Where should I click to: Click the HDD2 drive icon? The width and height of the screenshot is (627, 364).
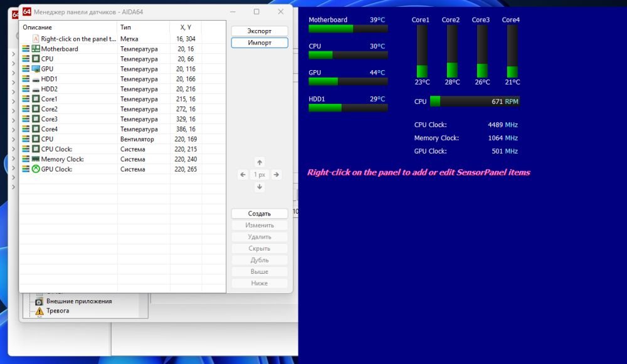tap(36, 89)
